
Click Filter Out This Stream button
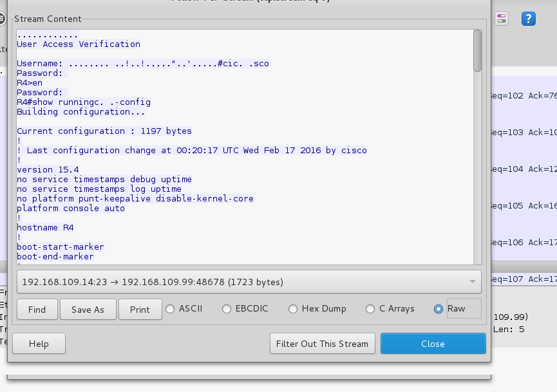coord(322,344)
